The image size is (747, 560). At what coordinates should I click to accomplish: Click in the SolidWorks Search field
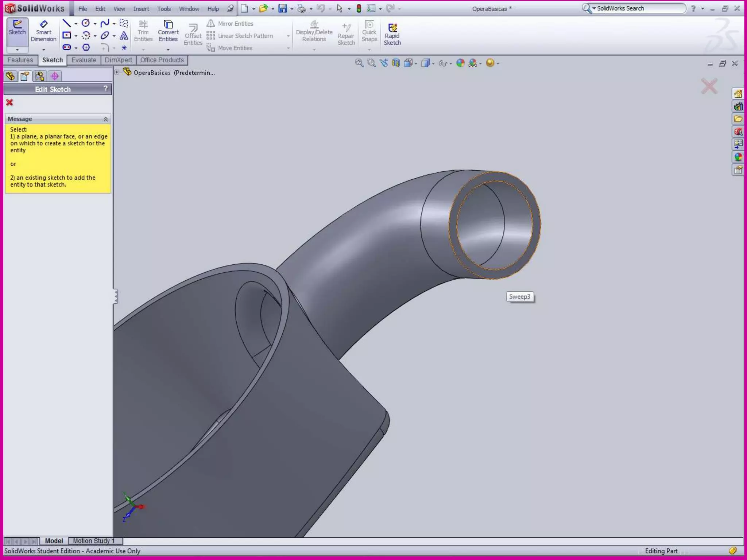638,8
